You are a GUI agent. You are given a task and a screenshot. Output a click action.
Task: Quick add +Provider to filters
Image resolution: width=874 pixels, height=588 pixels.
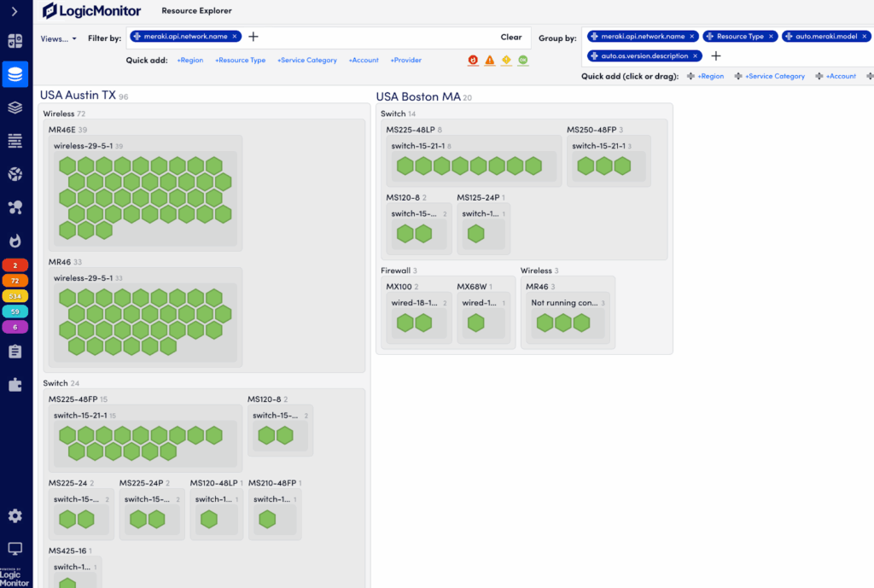point(405,61)
